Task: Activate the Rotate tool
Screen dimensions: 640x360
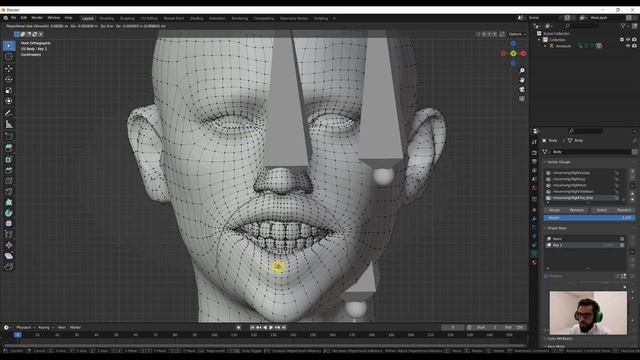Action: (9, 79)
